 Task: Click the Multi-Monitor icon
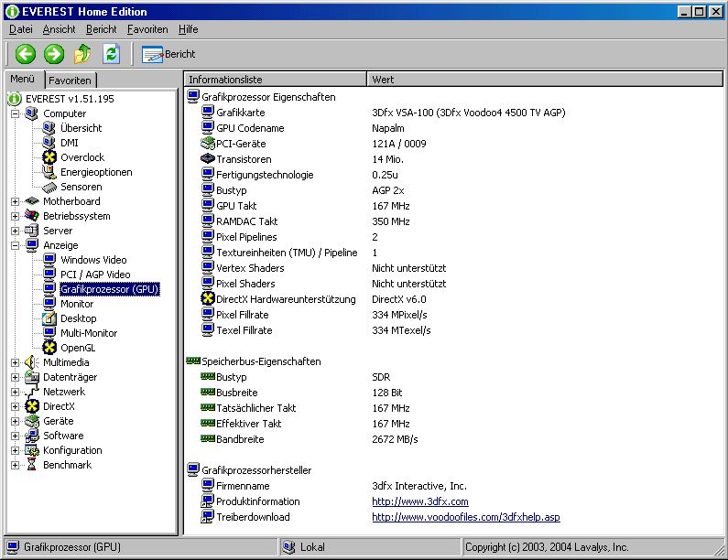tap(49, 333)
